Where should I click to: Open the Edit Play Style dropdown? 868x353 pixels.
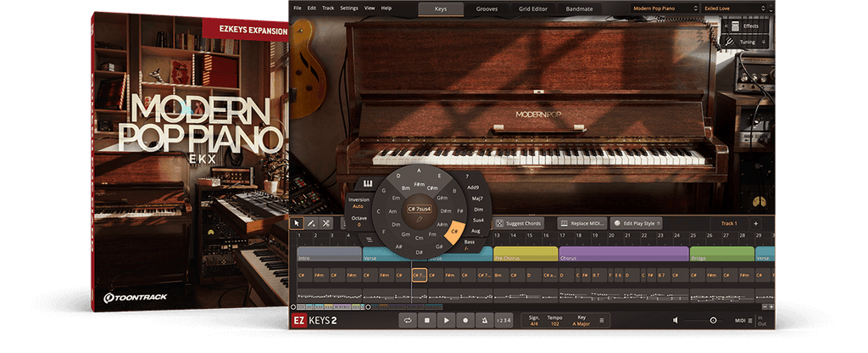point(637,223)
